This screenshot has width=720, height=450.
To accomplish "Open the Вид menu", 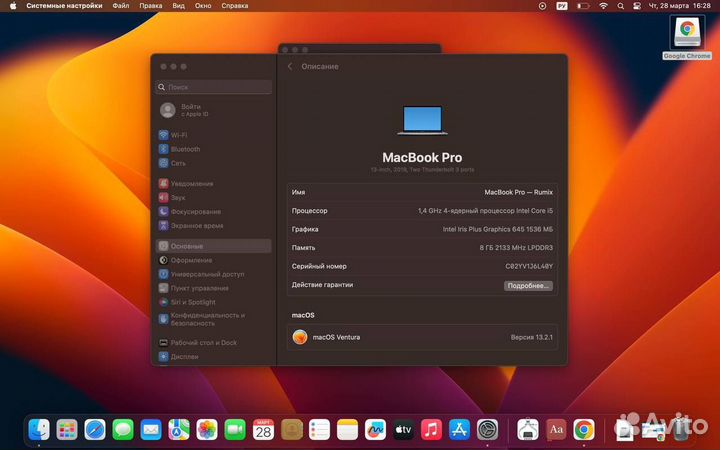I will [x=179, y=6].
